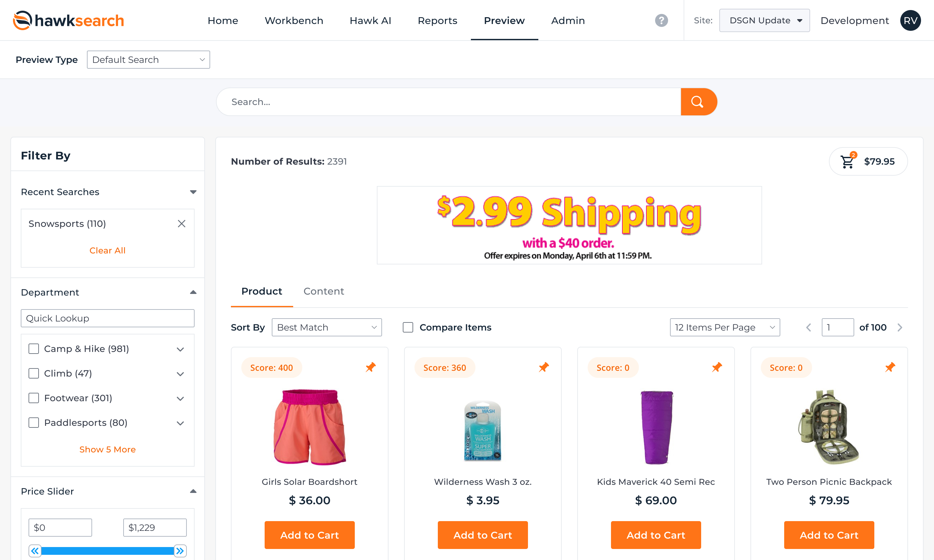Click the price slider right handle

pyautogui.click(x=180, y=551)
